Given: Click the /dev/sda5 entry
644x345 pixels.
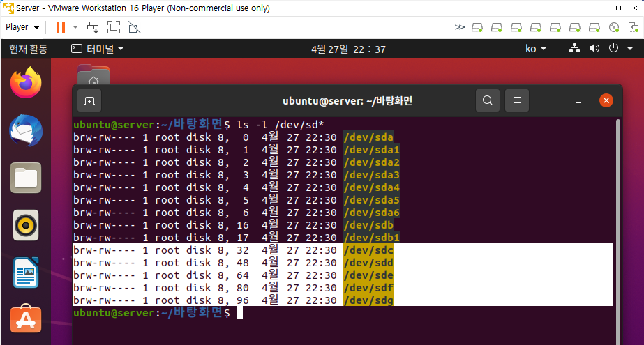Looking at the screenshot, I should (x=372, y=200).
